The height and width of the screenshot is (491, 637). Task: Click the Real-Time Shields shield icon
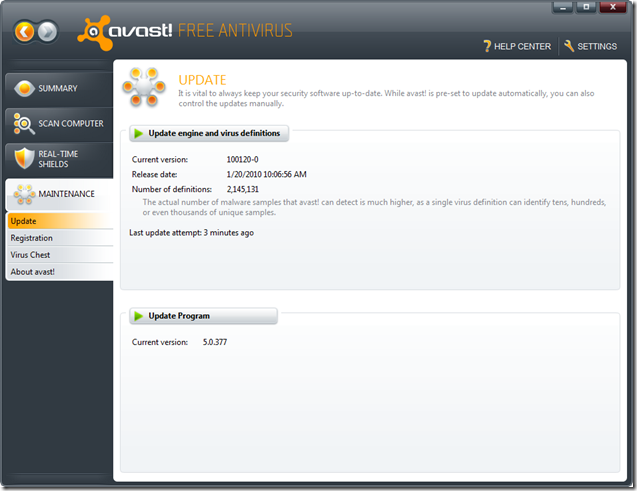click(x=24, y=158)
